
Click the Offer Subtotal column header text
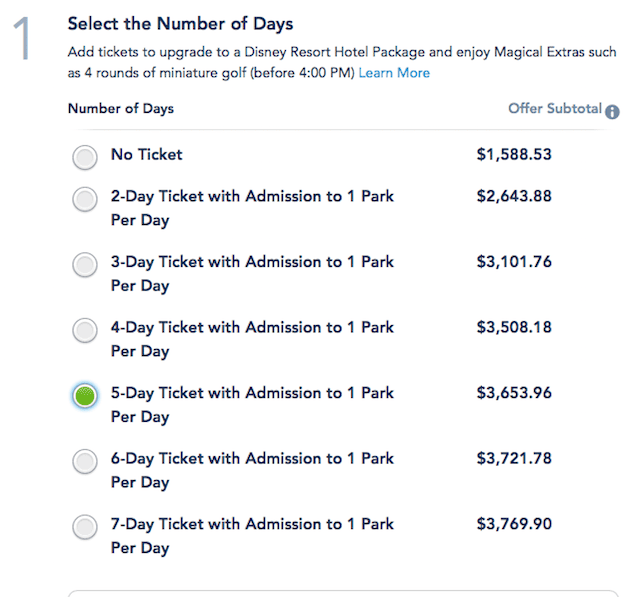555,109
